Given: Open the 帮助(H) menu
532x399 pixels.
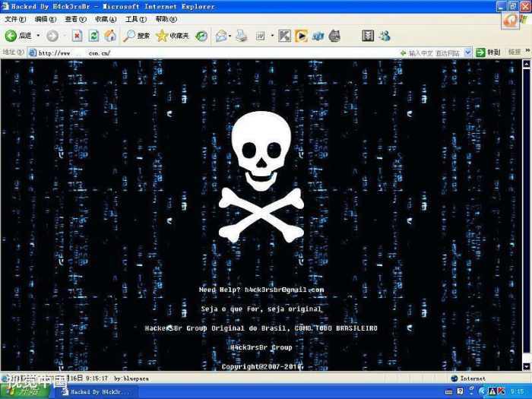Looking at the screenshot, I should (166, 19).
